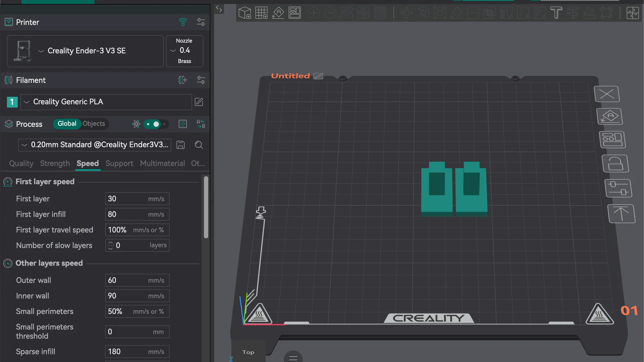Switch Process scope to Global
This screenshot has width=644, height=362.
[67, 124]
